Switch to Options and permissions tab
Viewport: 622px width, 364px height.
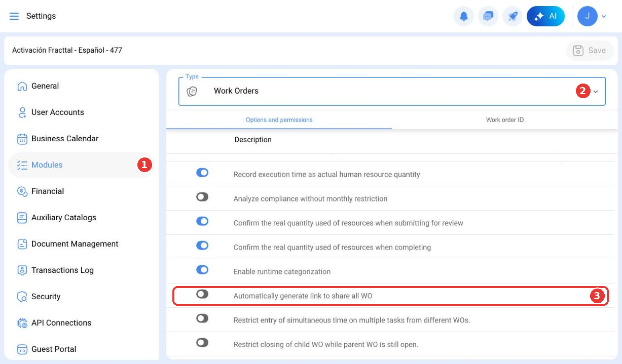click(x=279, y=120)
